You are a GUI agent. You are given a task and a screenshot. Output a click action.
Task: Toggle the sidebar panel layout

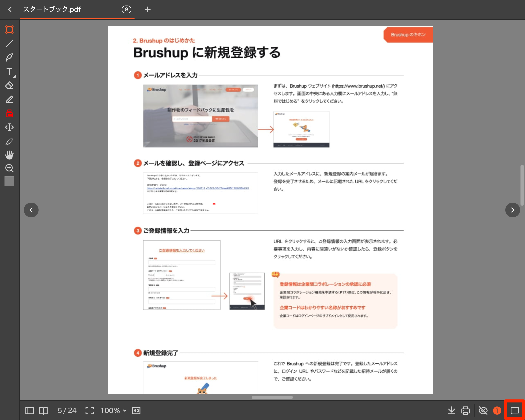[30, 411]
